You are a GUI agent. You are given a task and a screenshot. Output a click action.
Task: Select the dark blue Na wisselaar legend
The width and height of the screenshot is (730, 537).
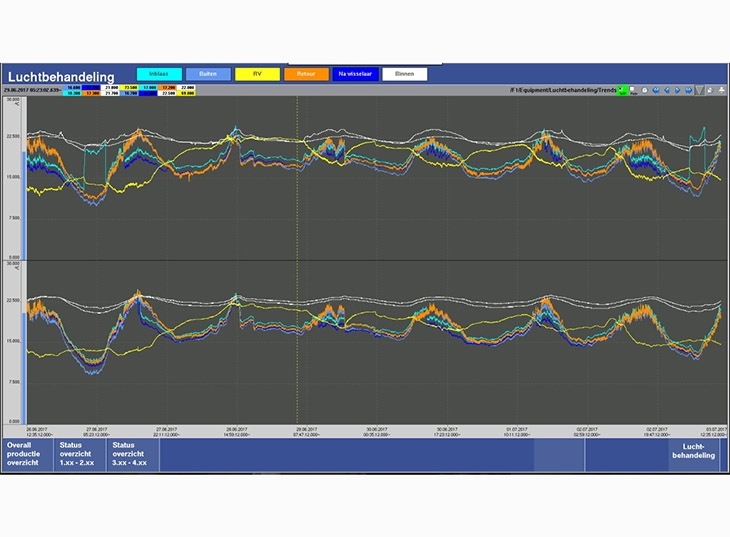[x=355, y=74]
